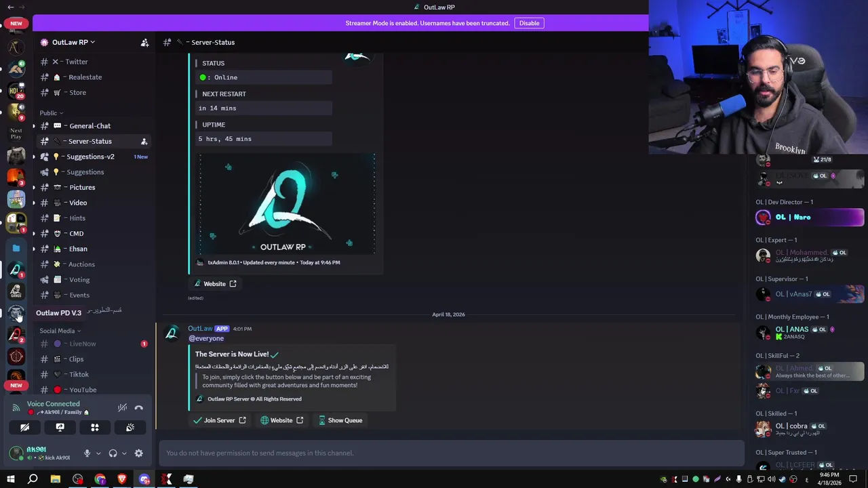868x488 pixels.
Task: Expand threads arrow beside Pictures
Action: [34, 188]
